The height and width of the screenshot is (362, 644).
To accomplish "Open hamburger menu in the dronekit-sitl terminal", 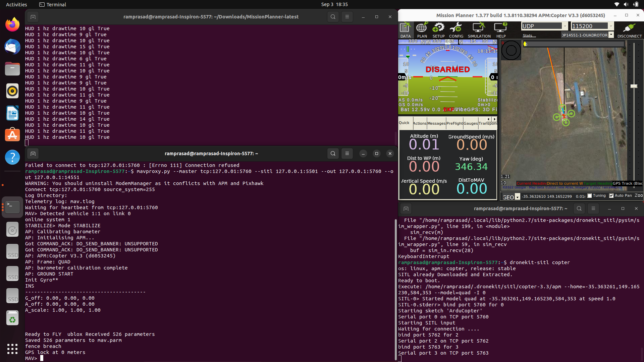I will point(593,208).
